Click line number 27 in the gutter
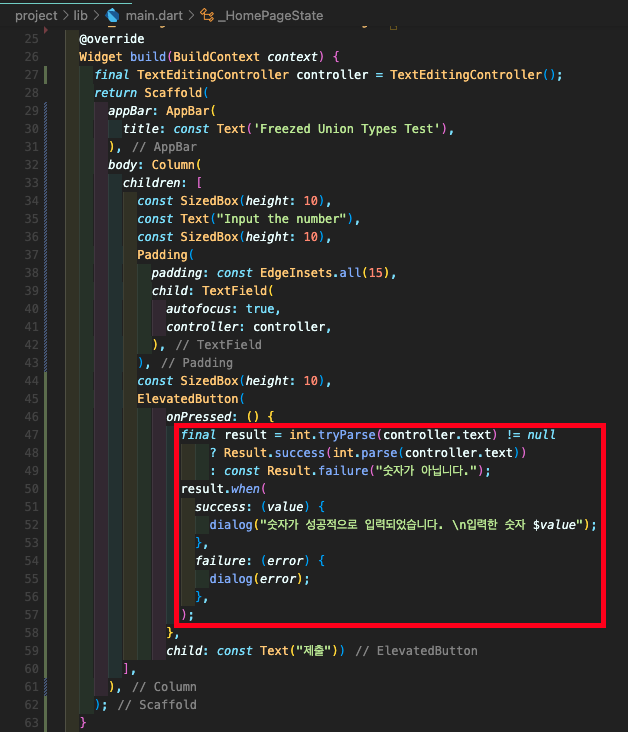The height and width of the screenshot is (732, 628). pos(31,75)
